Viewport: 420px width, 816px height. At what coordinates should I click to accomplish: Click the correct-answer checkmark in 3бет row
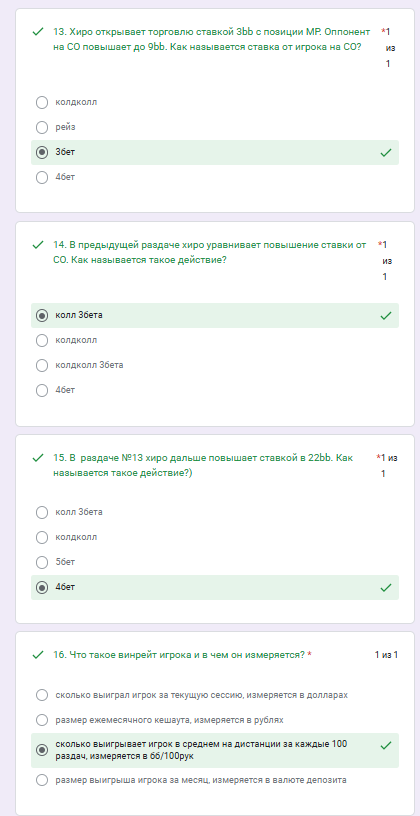[386, 152]
